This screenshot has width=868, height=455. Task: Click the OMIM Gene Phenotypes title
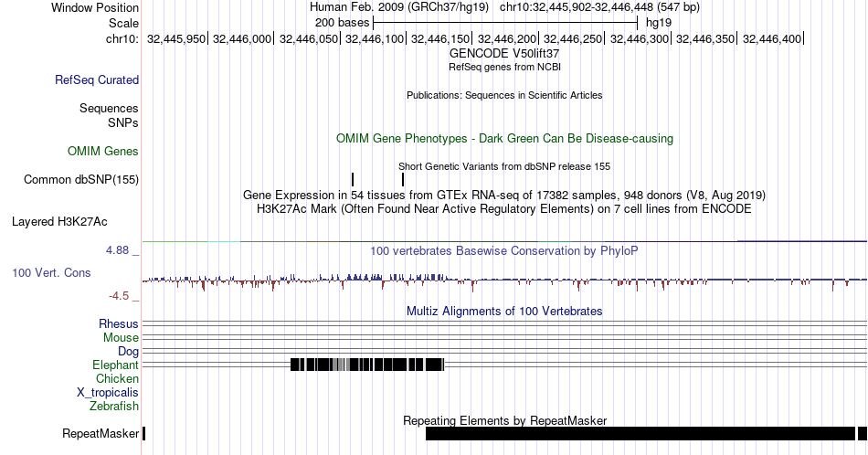[x=504, y=138]
